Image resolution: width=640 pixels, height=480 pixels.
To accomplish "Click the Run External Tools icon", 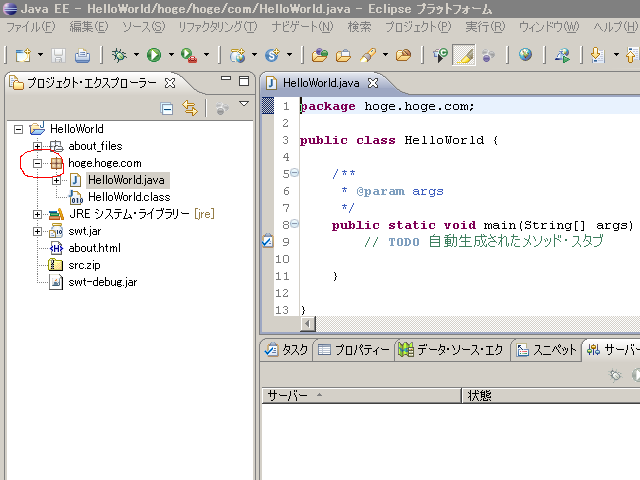I will pyautogui.click(x=189, y=55).
